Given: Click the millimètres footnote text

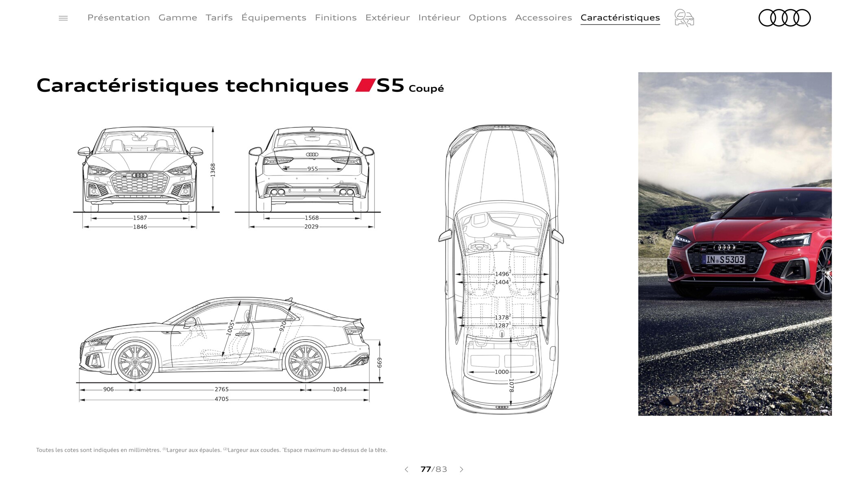Looking at the screenshot, I should [212, 450].
